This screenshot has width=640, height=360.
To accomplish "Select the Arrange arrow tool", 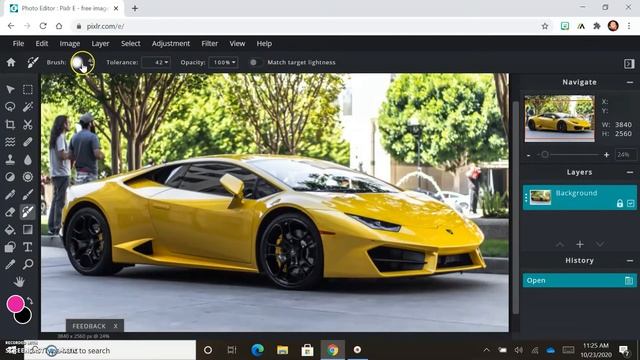I will (x=10, y=89).
